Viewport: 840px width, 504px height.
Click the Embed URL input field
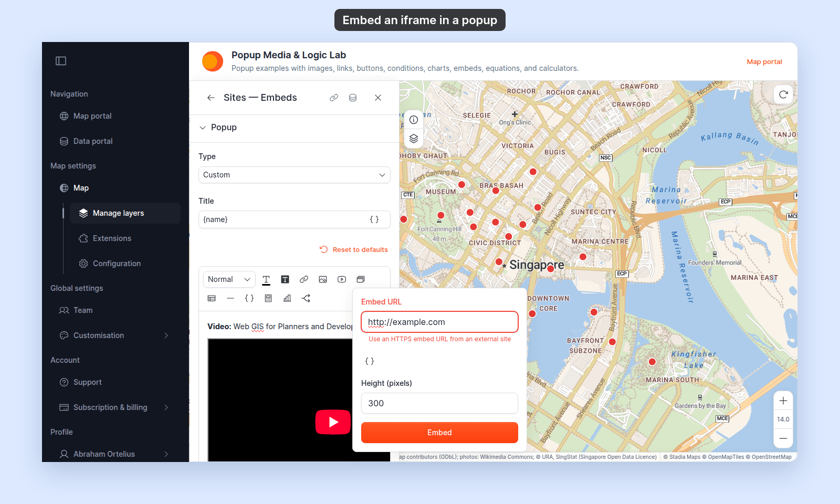[x=439, y=322]
